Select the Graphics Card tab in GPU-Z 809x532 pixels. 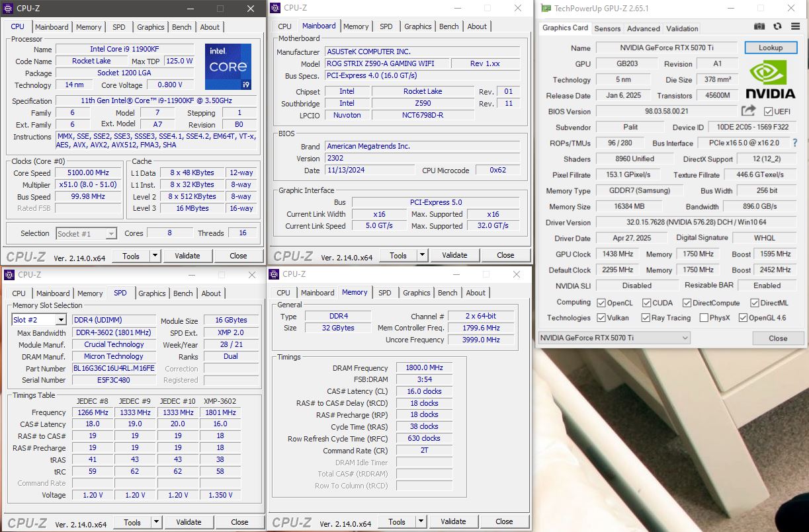(565, 28)
